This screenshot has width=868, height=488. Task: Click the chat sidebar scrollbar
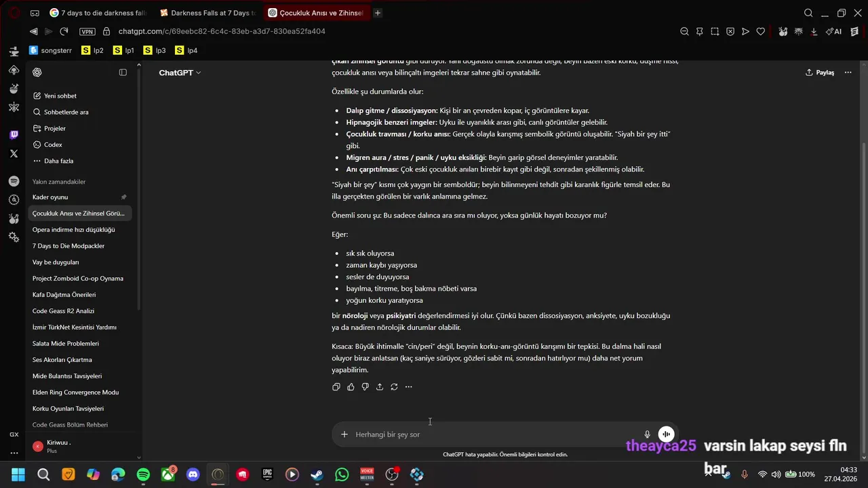point(139,190)
